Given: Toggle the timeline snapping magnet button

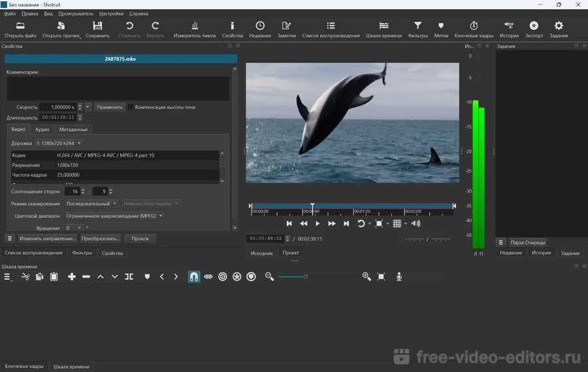Looking at the screenshot, I should click(194, 277).
